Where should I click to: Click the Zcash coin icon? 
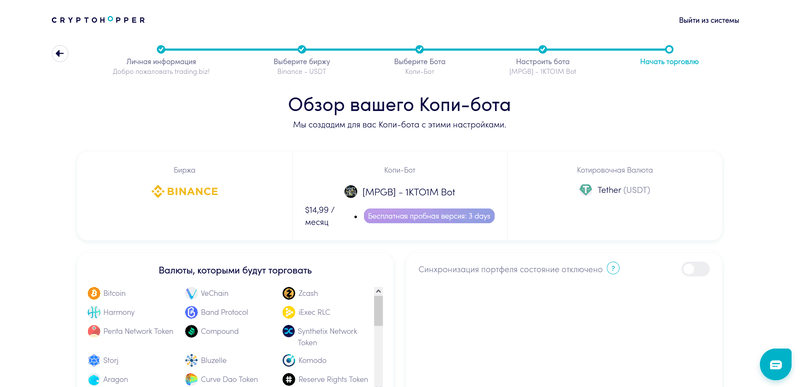[x=289, y=293]
